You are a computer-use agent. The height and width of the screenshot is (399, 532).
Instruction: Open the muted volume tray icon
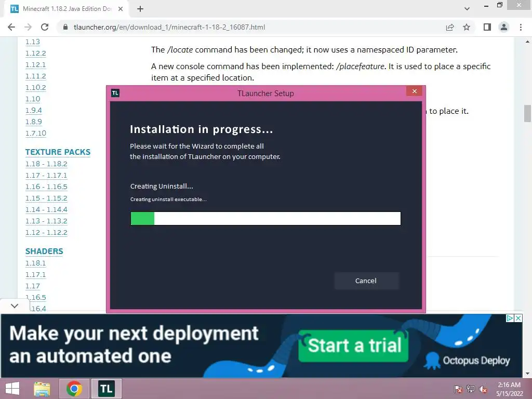pyautogui.click(x=483, y=389)
